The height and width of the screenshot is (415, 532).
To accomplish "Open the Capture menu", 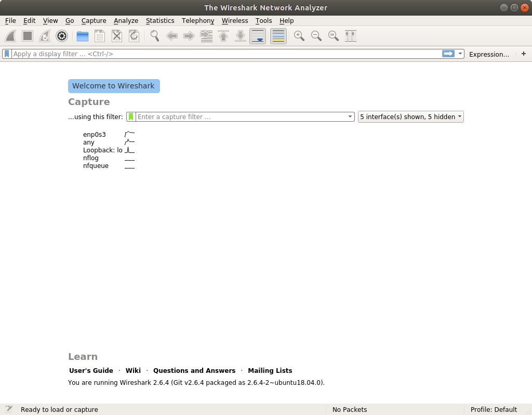I will [x=94, y=21].
